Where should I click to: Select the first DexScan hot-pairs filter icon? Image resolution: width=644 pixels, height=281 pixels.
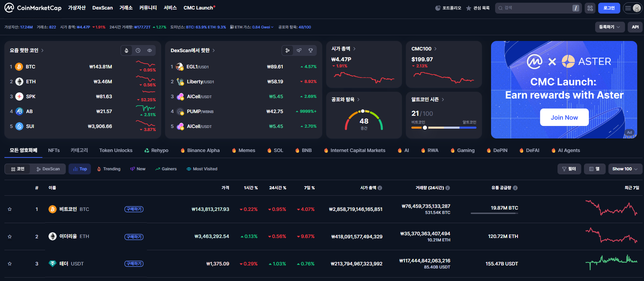click(x=288, y=50)
